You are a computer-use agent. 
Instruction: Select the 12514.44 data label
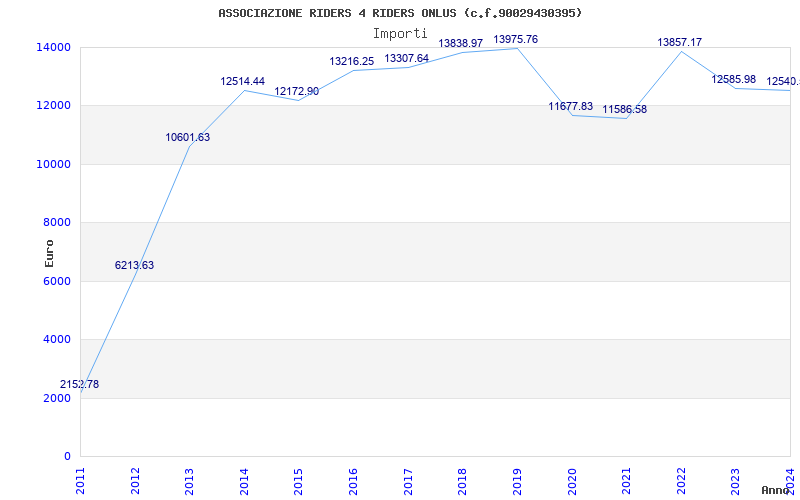coord(242,81)
